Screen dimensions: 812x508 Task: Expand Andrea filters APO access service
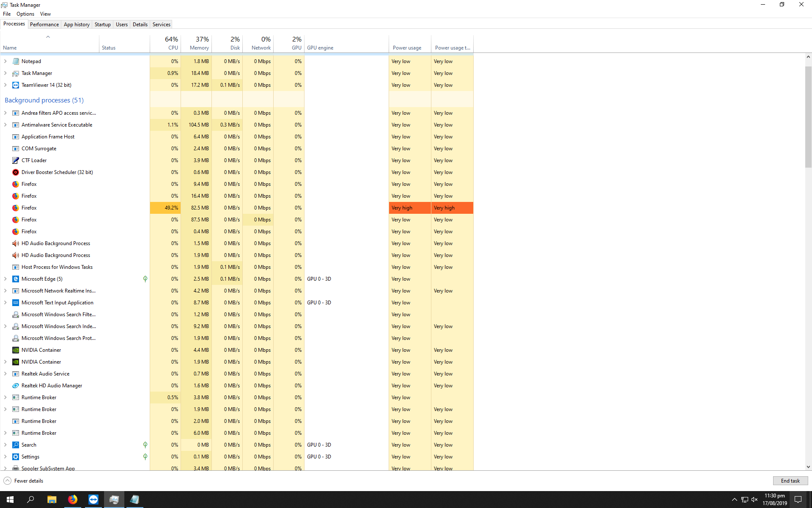point(5,113)
